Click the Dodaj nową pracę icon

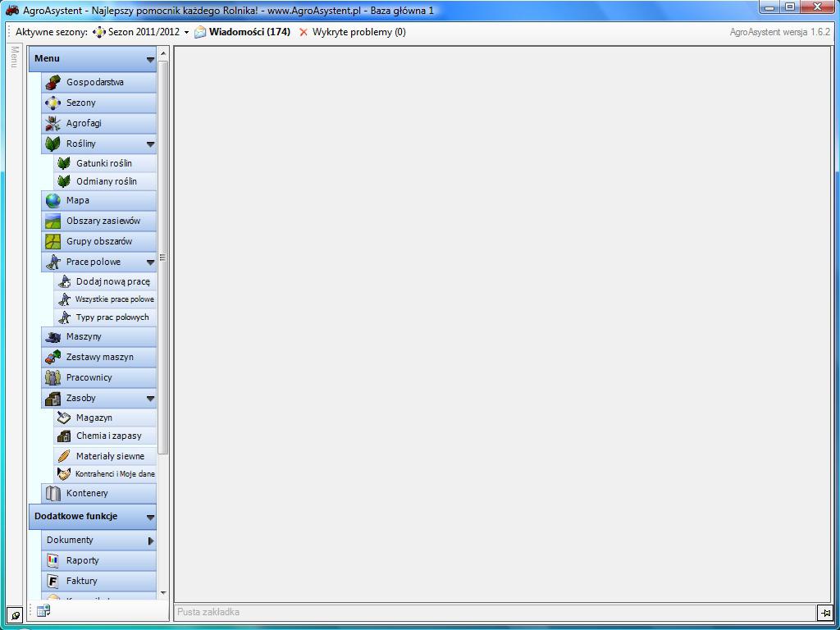[x=64, y=281]
